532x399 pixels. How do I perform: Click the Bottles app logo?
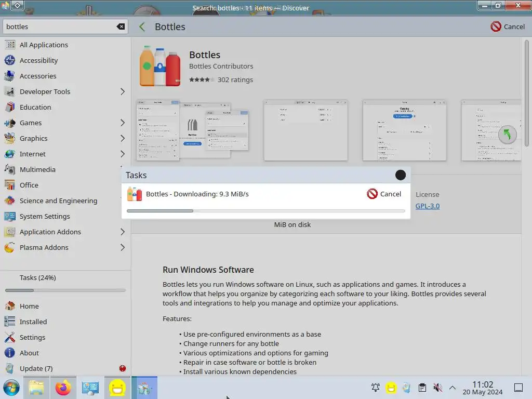[x=160, y=66]
